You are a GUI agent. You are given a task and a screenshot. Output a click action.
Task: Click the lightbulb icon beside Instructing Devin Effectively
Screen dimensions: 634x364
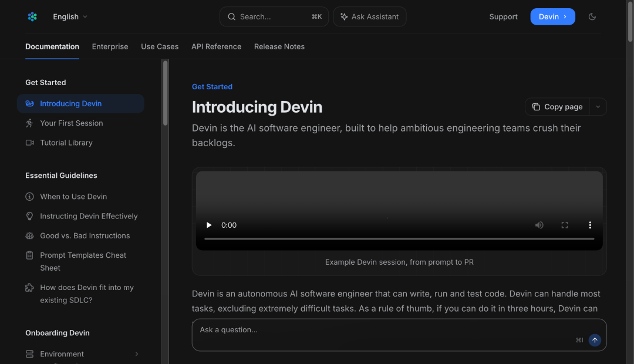pos(29,216)
